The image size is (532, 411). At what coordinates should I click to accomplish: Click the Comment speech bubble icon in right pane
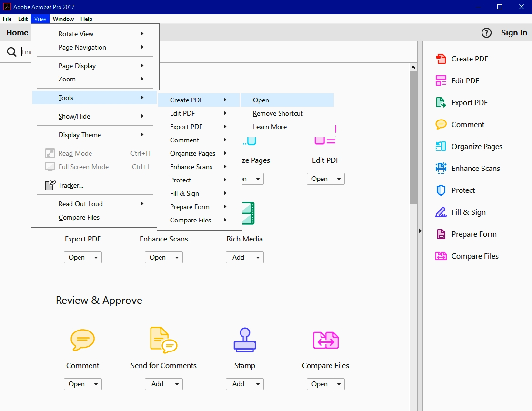pos(441,125)
